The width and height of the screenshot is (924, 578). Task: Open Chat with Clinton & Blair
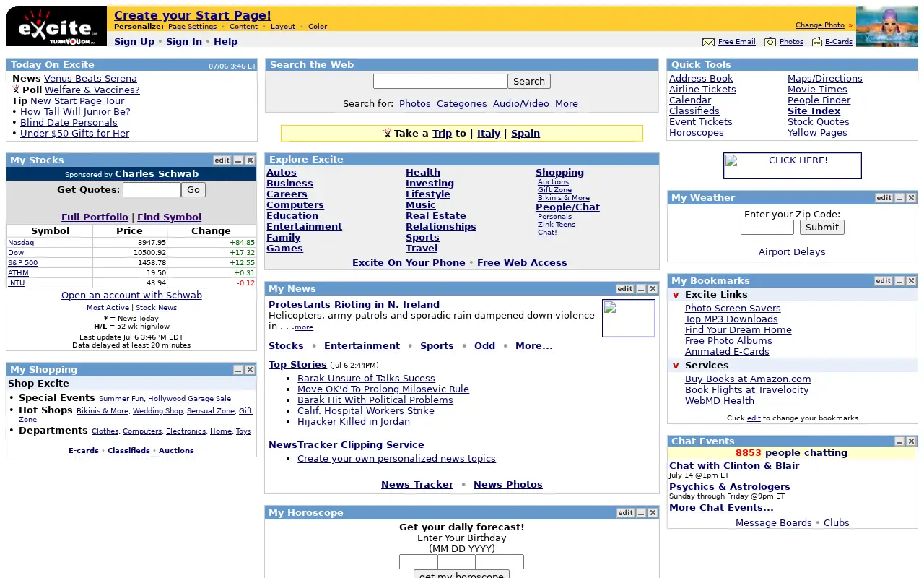click(x=734, y=466)
